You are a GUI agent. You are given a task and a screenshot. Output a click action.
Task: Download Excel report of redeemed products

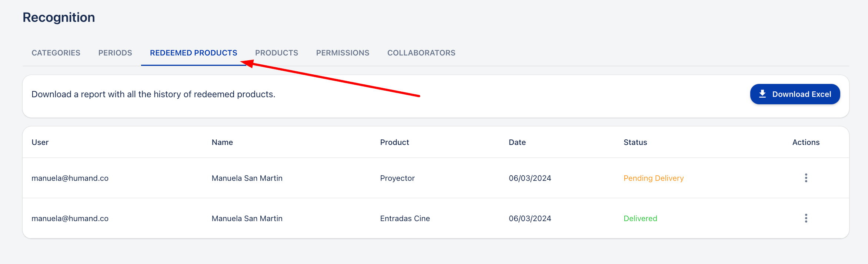pos(795,94)
